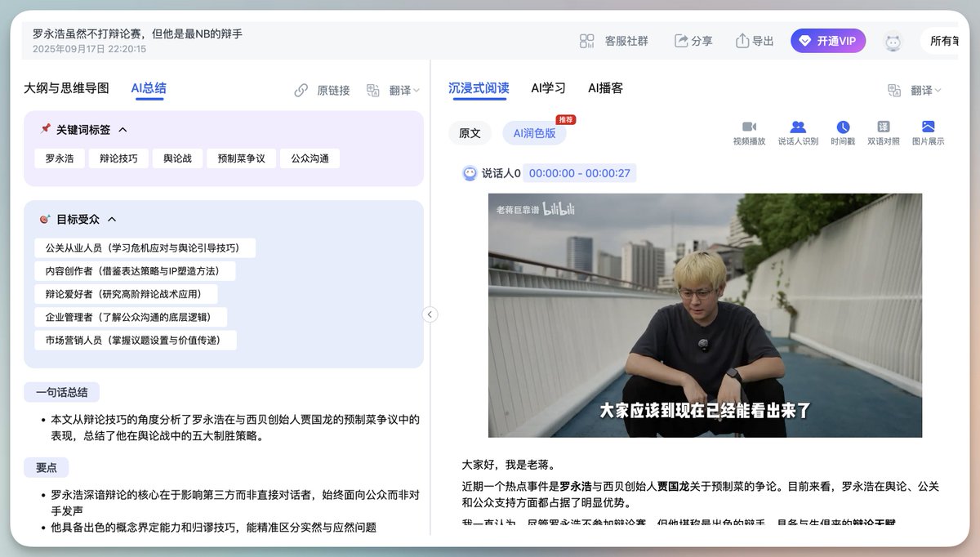Toggle 视频播放 video camera icon

click(x=749, y=127)
